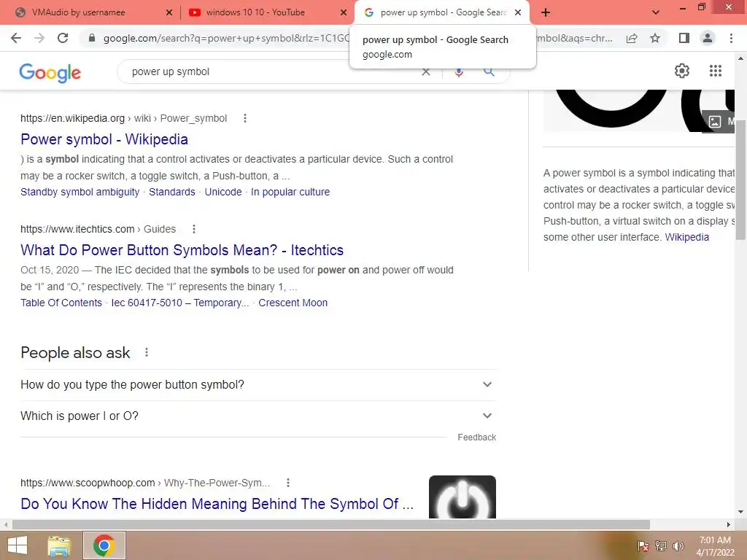This screenshot has width=747, height=560.
Task: Open the Table Of Contents sitelink
Action: [x=61, y=303]
